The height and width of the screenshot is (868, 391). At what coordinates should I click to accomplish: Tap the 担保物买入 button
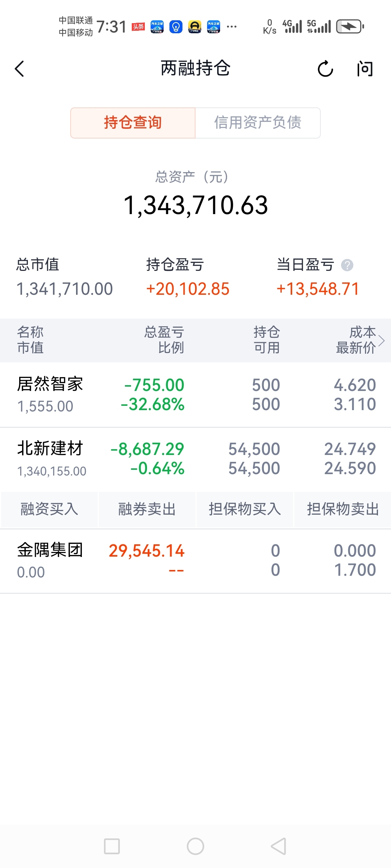(245, 509)
